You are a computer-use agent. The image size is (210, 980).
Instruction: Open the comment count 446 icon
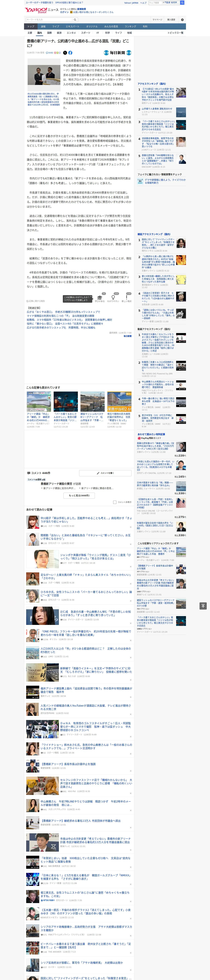pos(50,53)
